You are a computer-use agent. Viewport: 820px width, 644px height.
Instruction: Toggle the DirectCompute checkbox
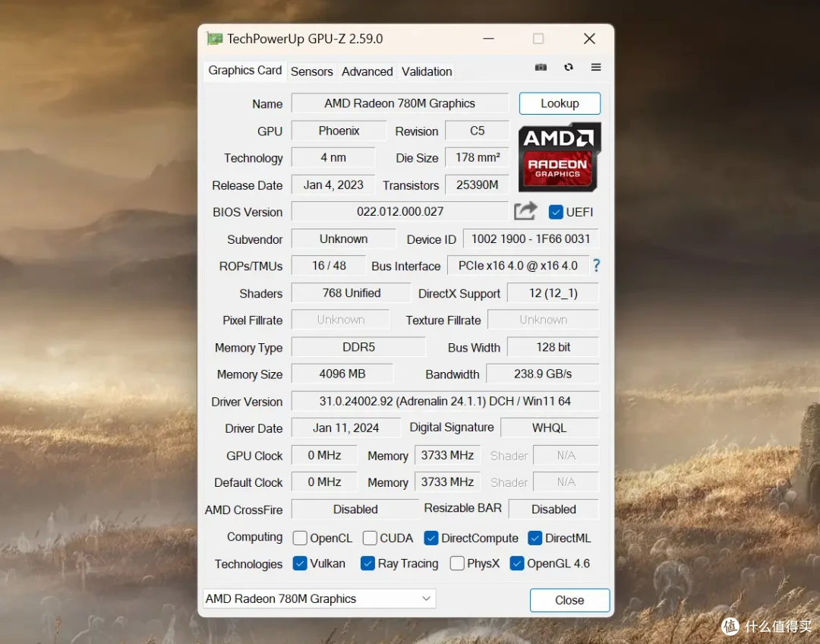(431, 538)
